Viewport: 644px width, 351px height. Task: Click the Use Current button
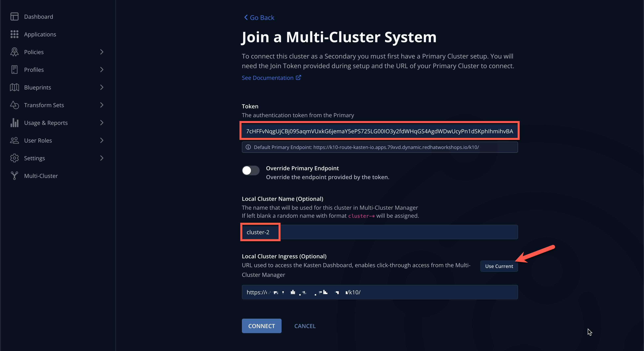click(499, 266)
